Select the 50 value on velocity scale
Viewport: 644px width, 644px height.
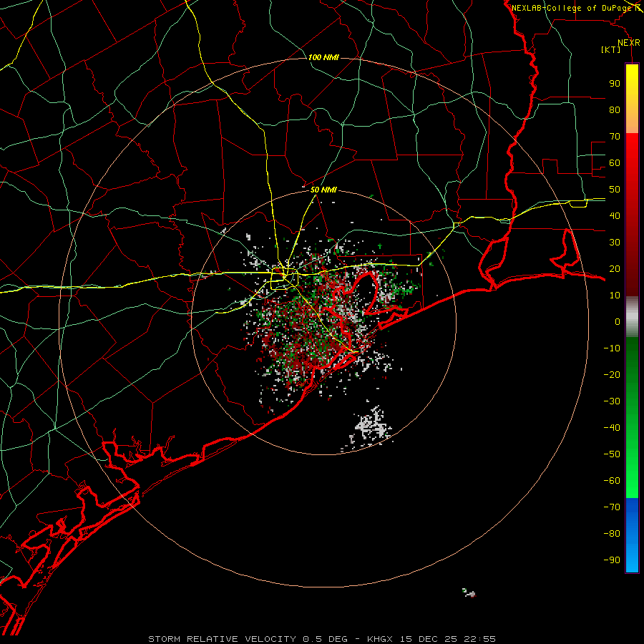615,190
